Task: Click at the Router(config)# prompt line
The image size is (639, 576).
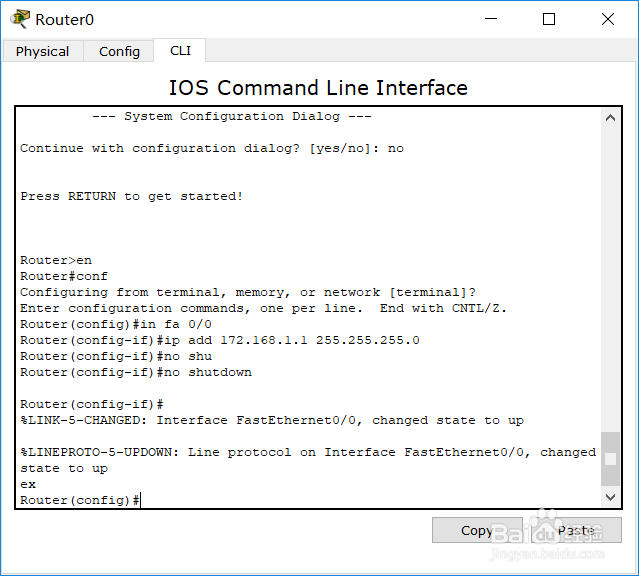Action: 80,500
